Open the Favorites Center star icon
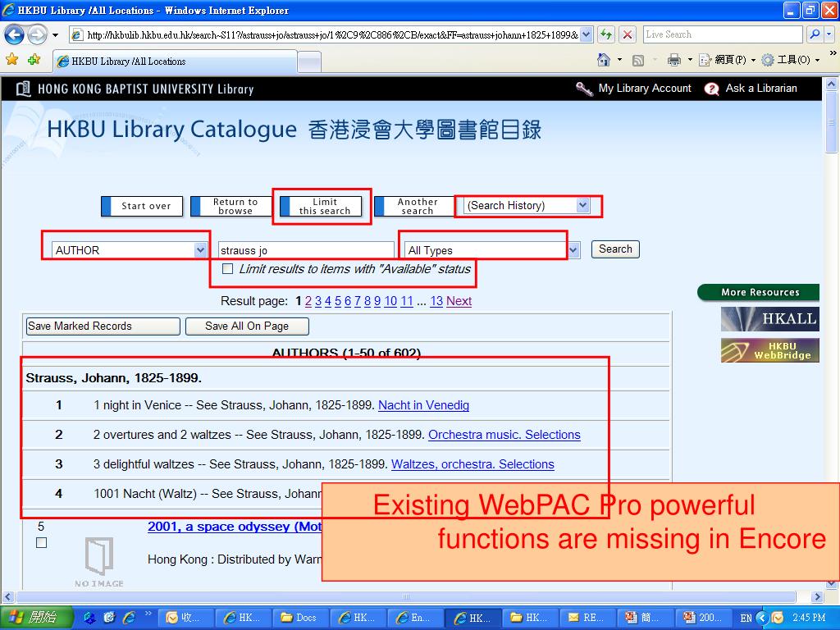The height and width of the screenshot is (630, 840). tap(11, 59)
